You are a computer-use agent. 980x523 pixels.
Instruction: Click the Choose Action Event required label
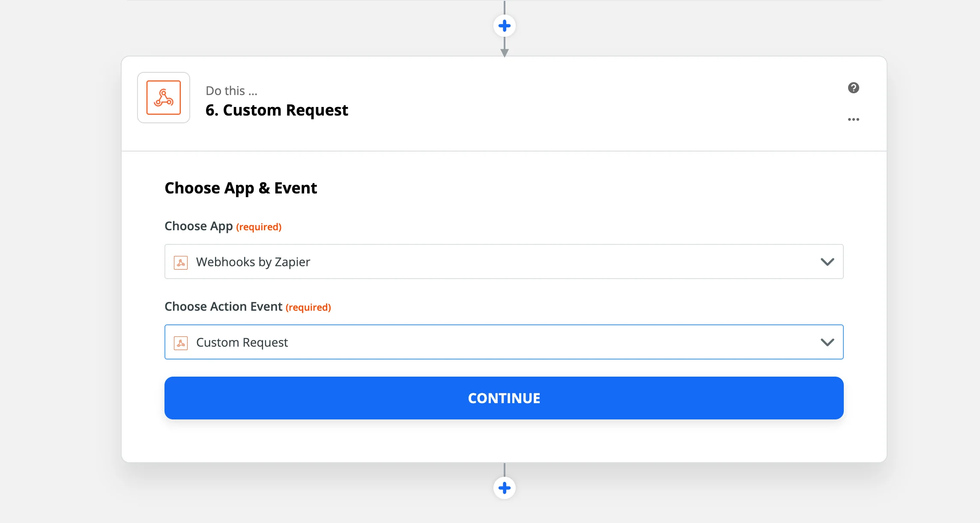click(x=248, y=307)
